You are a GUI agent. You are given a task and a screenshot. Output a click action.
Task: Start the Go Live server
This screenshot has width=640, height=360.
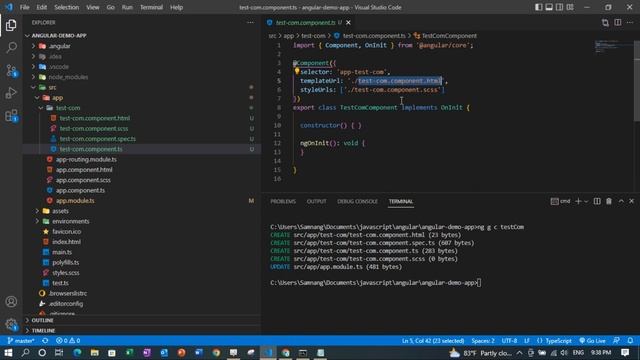(592, 340)
